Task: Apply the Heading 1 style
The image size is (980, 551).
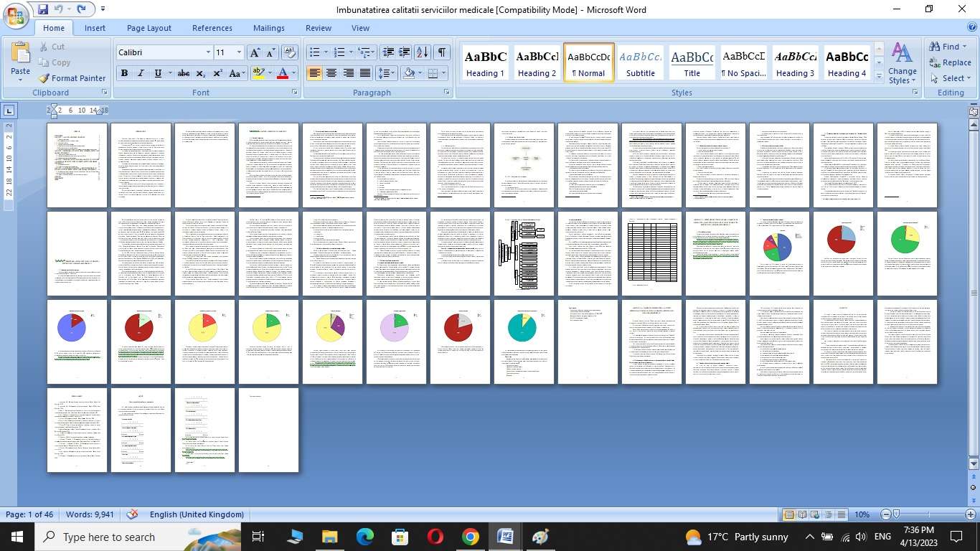Action: point(486,63)
